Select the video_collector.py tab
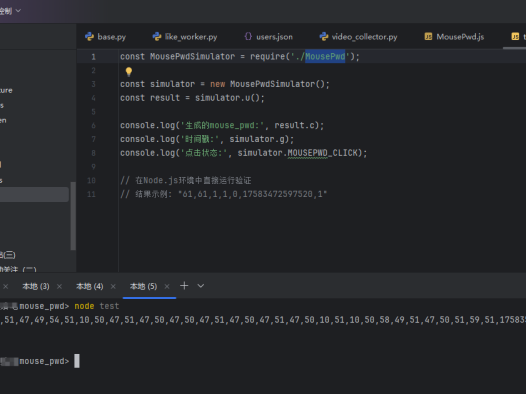526x394 pixels. coord(358,37)
